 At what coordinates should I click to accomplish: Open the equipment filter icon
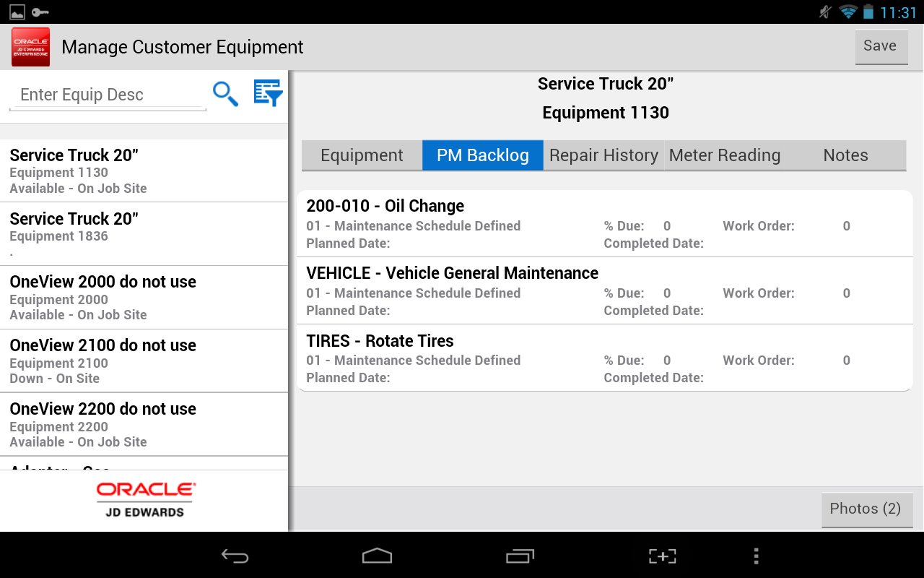268,93
